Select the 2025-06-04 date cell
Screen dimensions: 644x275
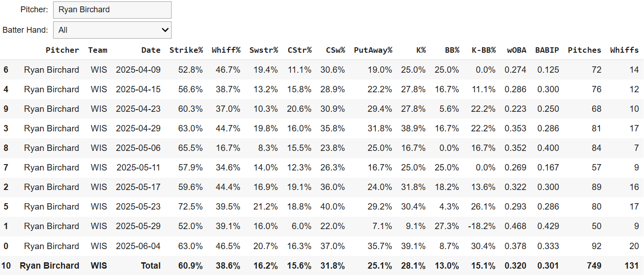[x=138, y=246]
